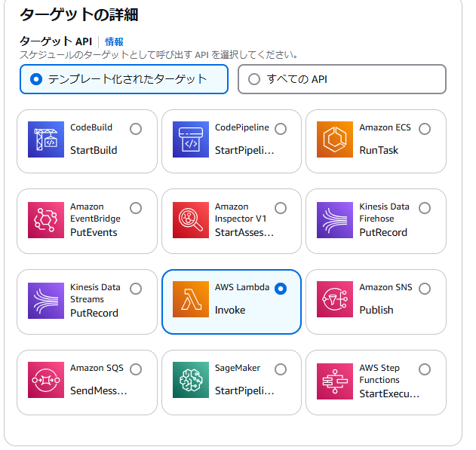
Task: Choose Kinesis Data Streams PutRecord radio button
Action: point(136,289)
